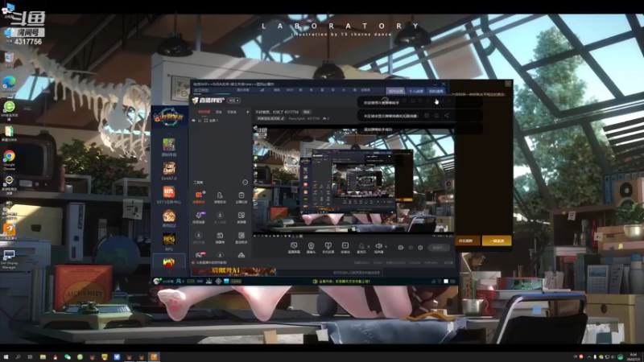644x362 pixels.
Task: Expand the microphone options arrow
Action: 369,247
